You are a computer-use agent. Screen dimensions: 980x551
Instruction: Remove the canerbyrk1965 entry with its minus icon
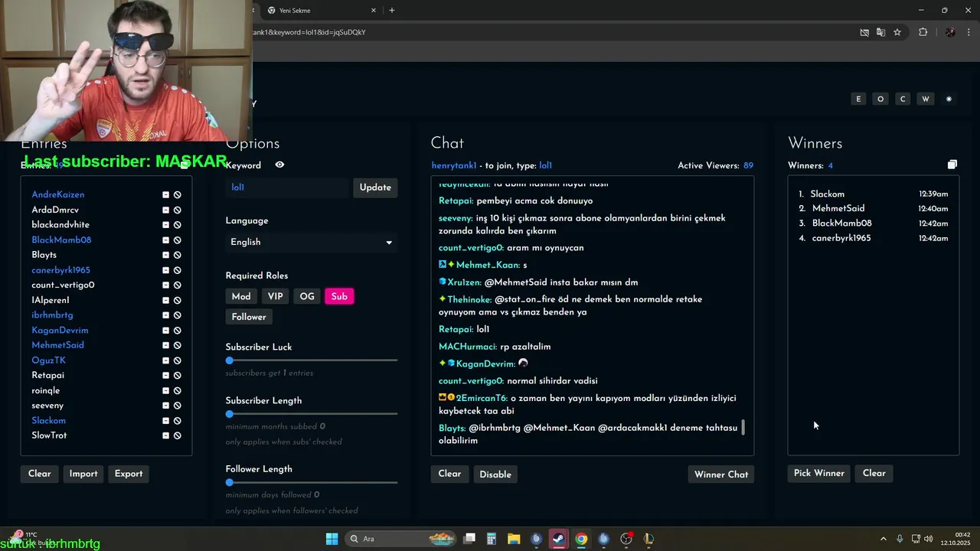pyautogui.click(x=165, y=270)
